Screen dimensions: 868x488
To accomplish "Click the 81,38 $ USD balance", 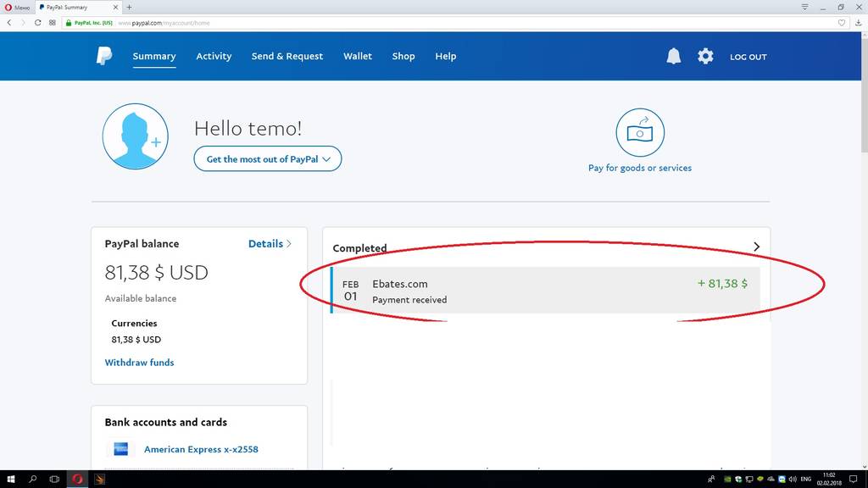I will click(x=156, y=272).
